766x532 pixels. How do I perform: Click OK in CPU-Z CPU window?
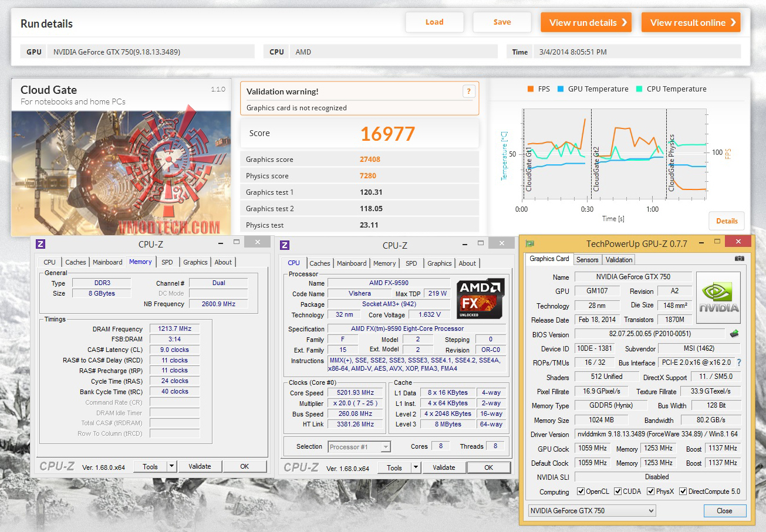[x=488, y=467]
